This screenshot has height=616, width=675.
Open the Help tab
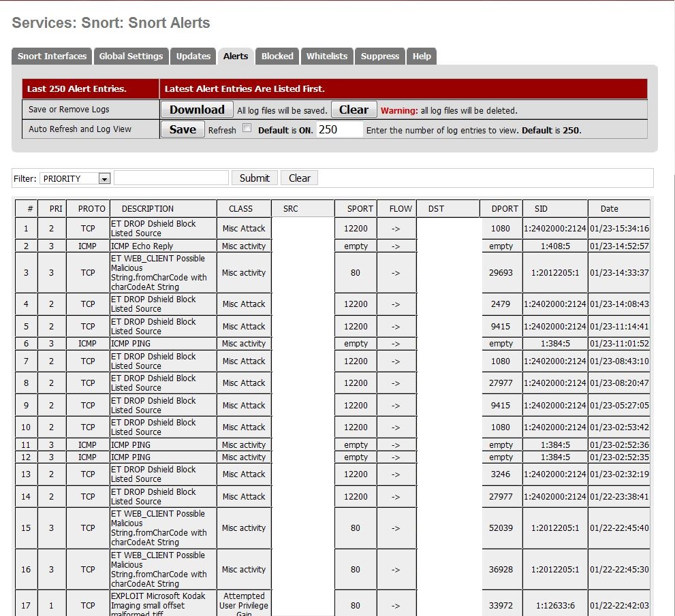[x=422, y=56]
